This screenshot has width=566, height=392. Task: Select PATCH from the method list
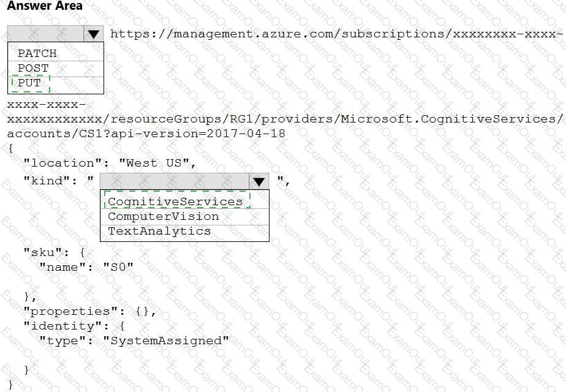click(37, 53)
